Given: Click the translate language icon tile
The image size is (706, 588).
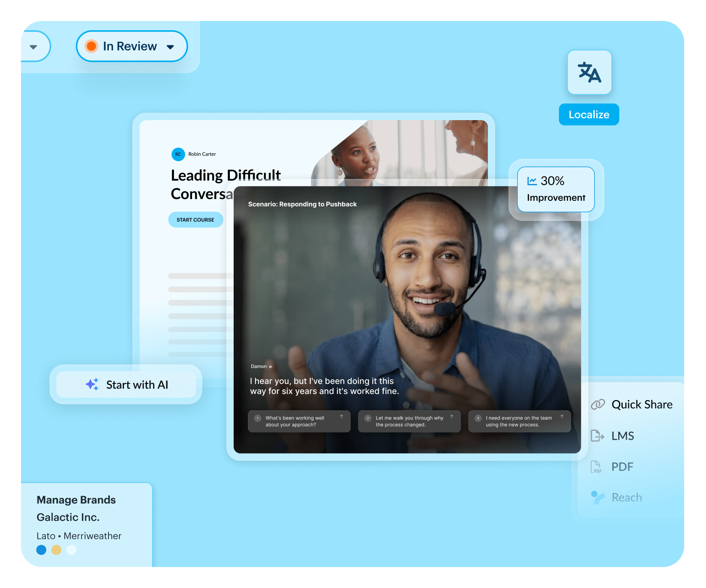Looking at the screenshot, I should pos(589,72).
